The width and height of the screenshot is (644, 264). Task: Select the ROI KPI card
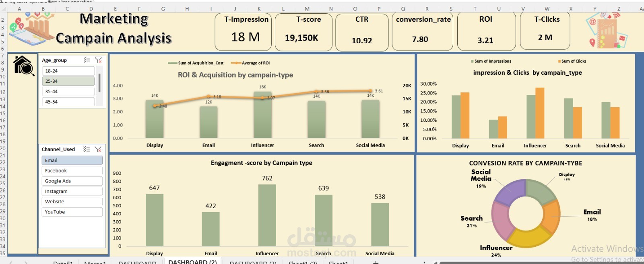(x=487, y=31)
